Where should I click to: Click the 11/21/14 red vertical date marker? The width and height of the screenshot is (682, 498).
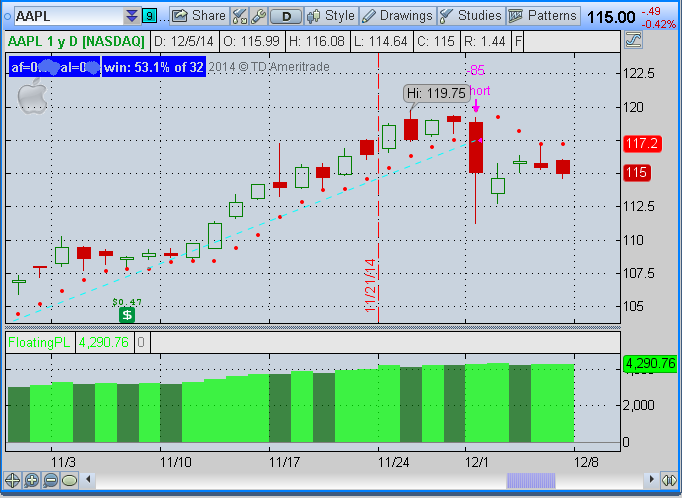pyautogui.click(x=371, y=285)
